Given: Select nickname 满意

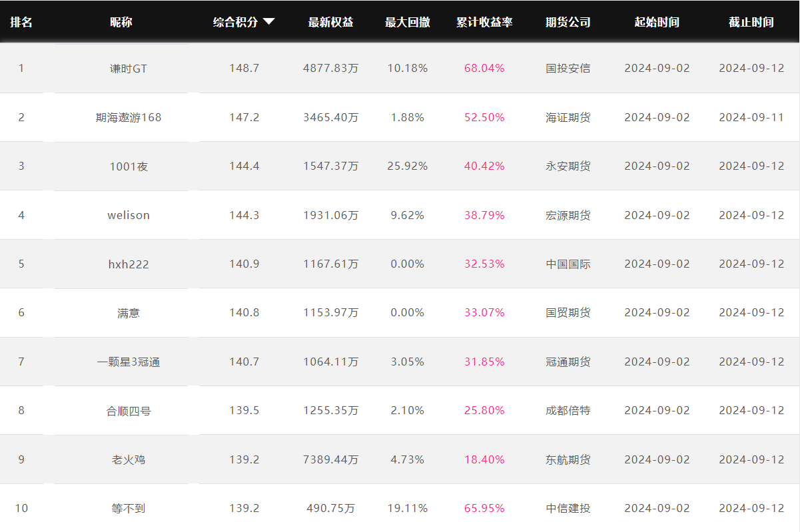Looking at the screenshot, I should [x=129, y=312].
